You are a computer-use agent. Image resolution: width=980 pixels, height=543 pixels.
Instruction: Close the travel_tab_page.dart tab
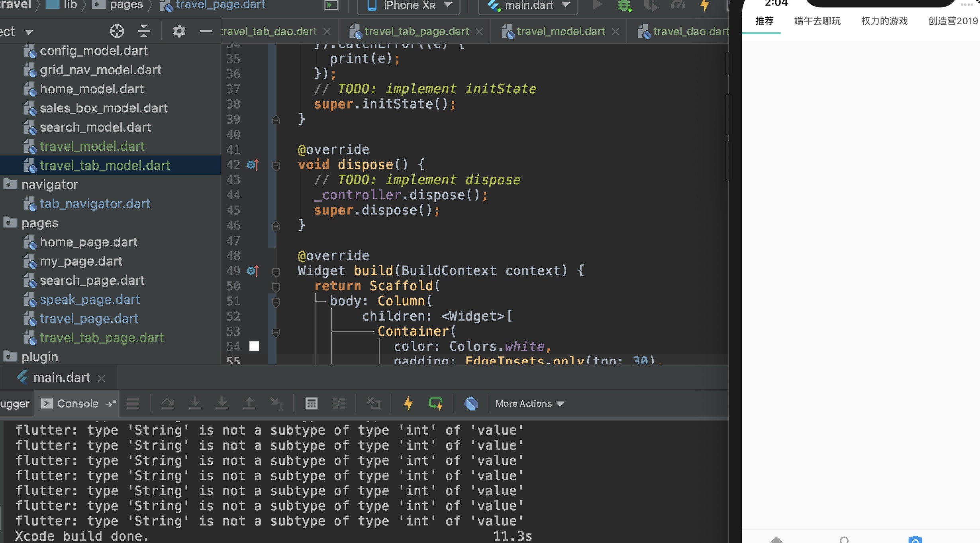pyautogui.click(x=479, y=32)
